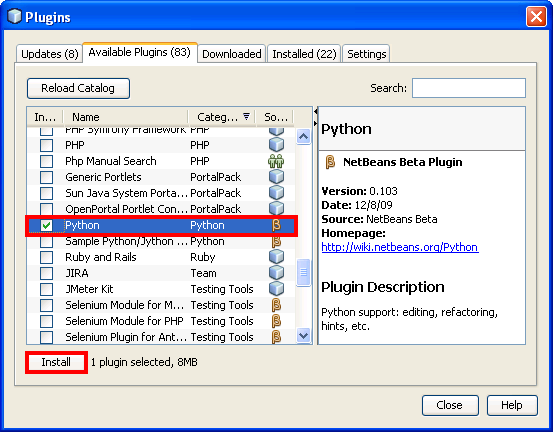The height and width of the screenshot is (432, 553).
Task: Tick the JIRA plugin checkbox
Action: click(46, 273)
